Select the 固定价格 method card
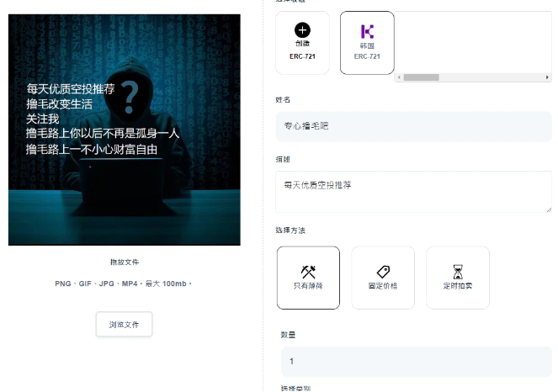Image resolution: width=558 pixels, height=392 pixels. 383,278
